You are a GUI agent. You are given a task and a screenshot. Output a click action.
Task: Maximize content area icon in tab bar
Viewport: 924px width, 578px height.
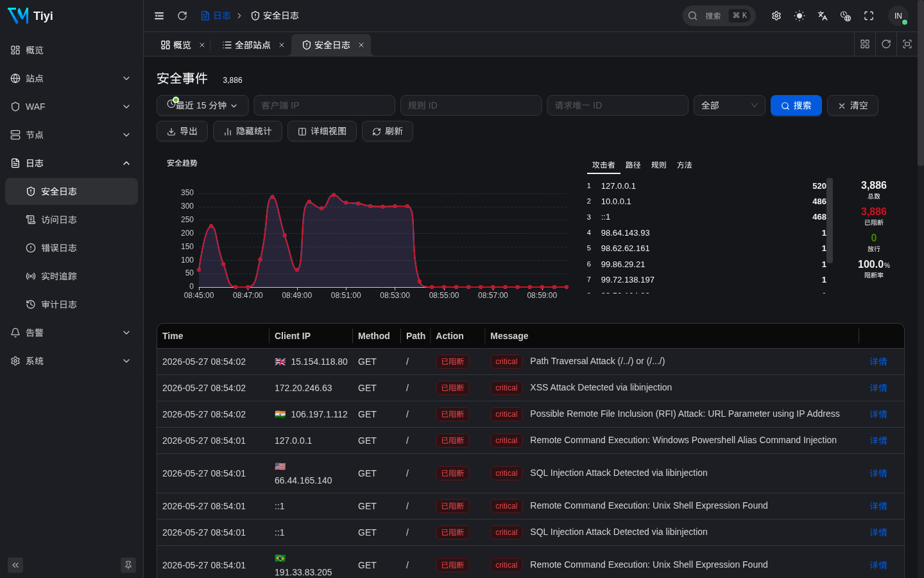coord(907,44)
